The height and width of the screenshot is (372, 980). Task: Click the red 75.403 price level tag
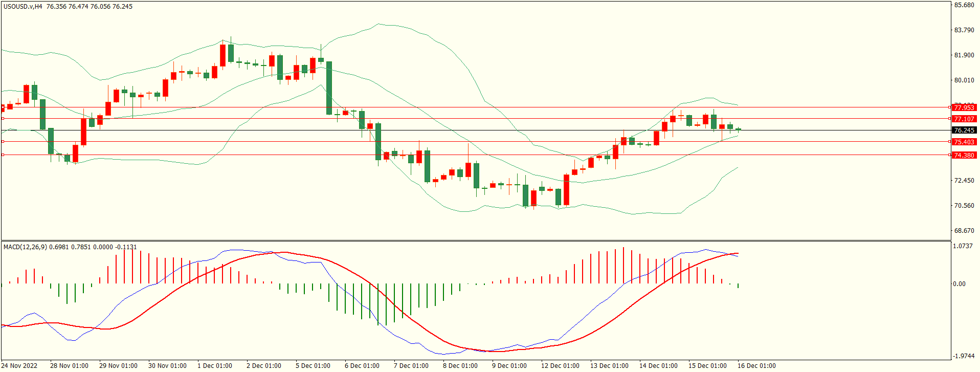(x=964, y=142)
